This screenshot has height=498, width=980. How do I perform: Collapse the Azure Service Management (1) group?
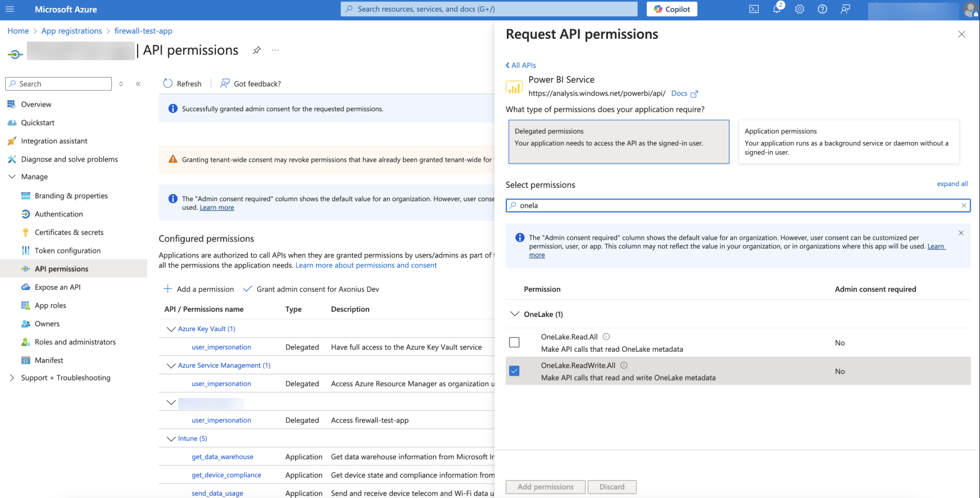point(171,365)
